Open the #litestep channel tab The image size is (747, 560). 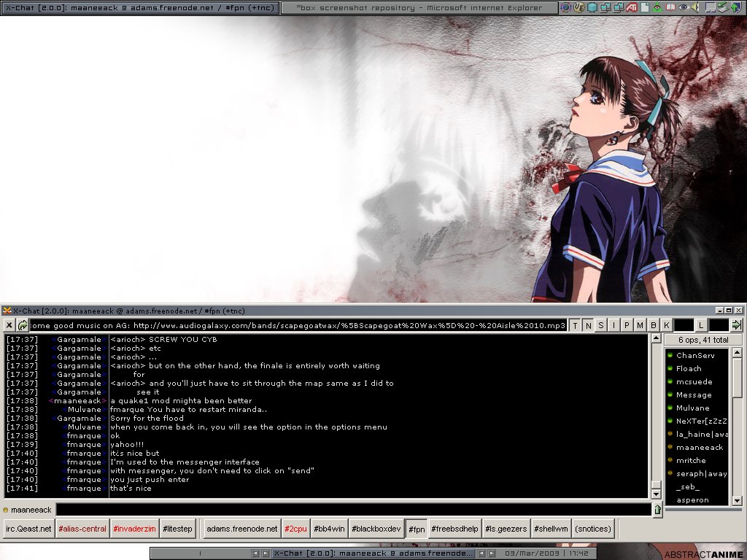178,529
